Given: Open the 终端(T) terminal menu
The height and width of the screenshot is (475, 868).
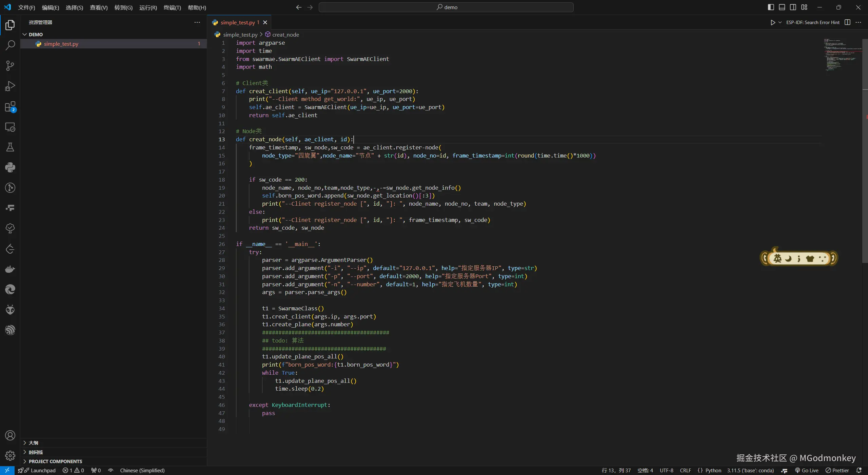Looking at the screenshot, I should click(172, 7).
